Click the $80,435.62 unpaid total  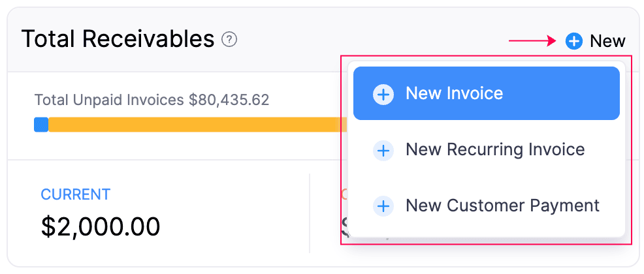[229, 100]
